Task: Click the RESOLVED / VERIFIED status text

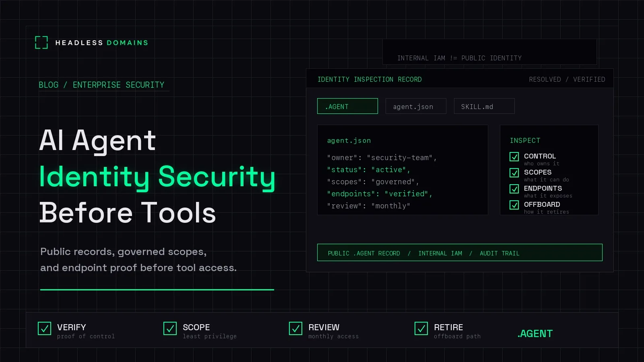Action: 567,79
